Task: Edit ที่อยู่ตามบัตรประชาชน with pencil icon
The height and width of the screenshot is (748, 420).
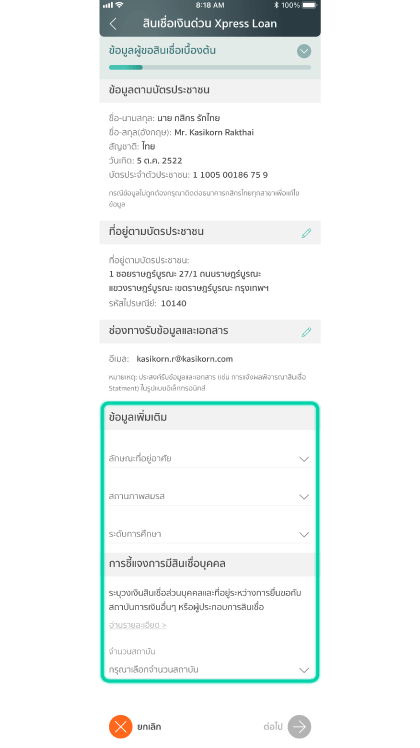Action: pyautogui.click(x=306, y=232)
